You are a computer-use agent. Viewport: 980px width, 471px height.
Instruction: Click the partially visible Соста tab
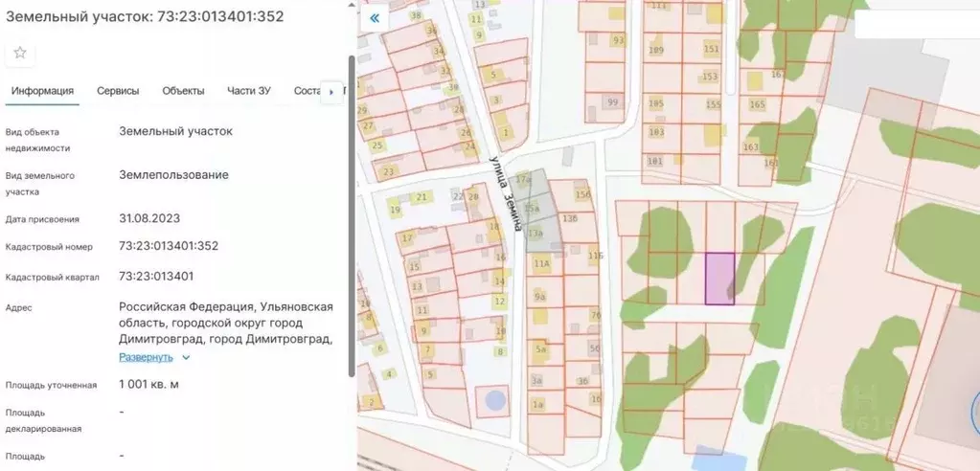pos(307,91)
